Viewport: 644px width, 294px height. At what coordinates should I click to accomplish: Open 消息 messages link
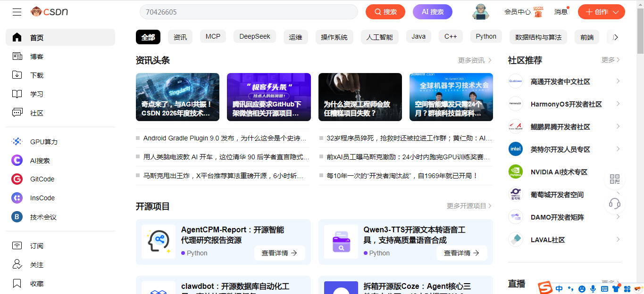[x=561, y=12]
